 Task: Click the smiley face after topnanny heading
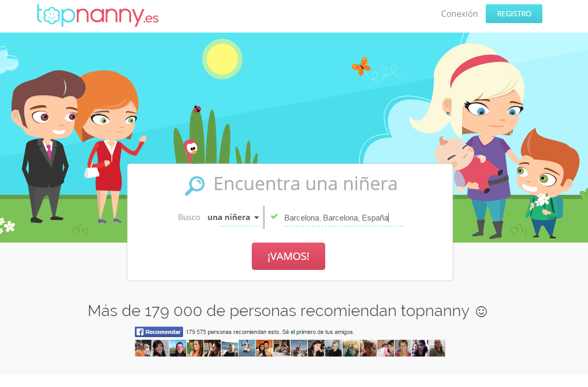(x=481, y=311)
